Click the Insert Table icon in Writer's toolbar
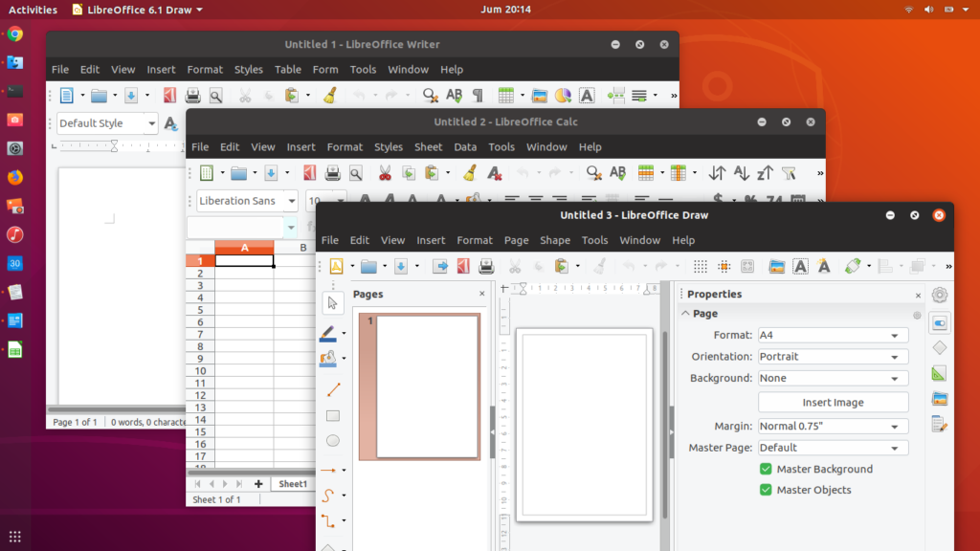Viewport: 980px width, 551px height. pos(505,96)
